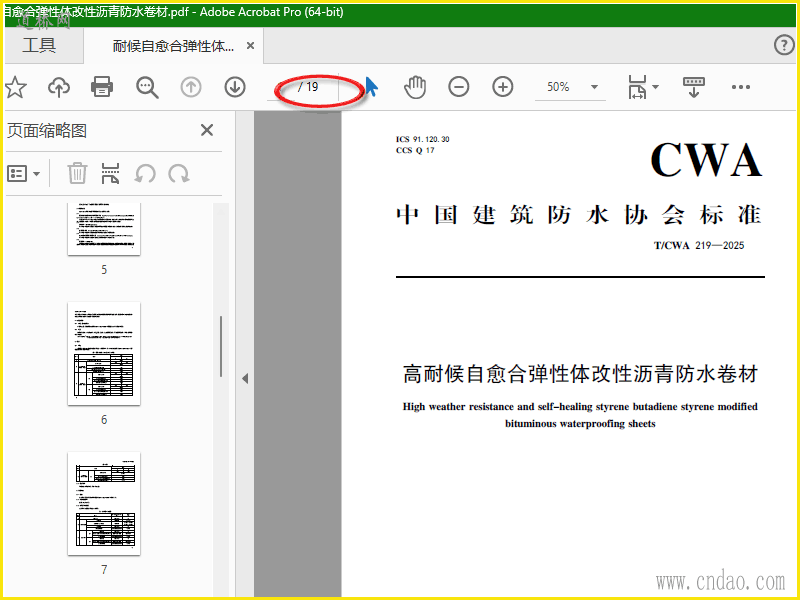The image size is (800, 600).
Task: Choose the selection arrow tool
Action: (x=371, y=87)
